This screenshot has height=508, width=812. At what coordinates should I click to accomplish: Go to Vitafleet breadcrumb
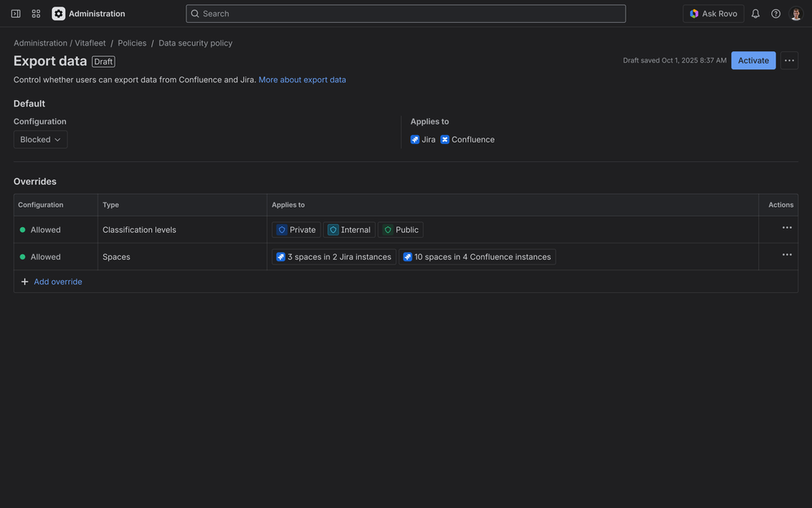pos(90,43)
